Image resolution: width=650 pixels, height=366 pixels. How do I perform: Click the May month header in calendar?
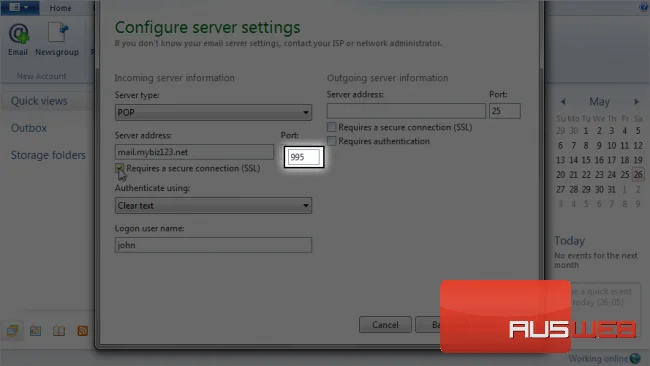[x=599, y=102]
